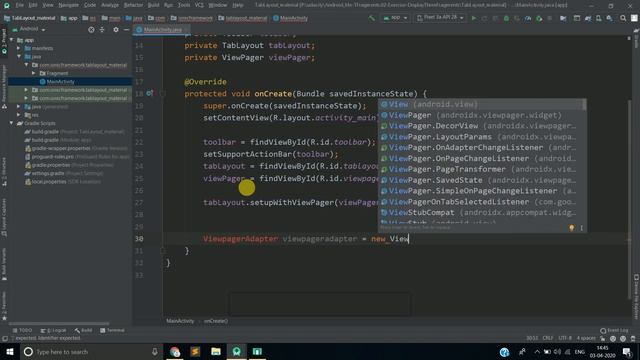The height and width of the screenshot is (360, 640).
Task: Expand the Fragment package node
Action: [x=34, y=73]
